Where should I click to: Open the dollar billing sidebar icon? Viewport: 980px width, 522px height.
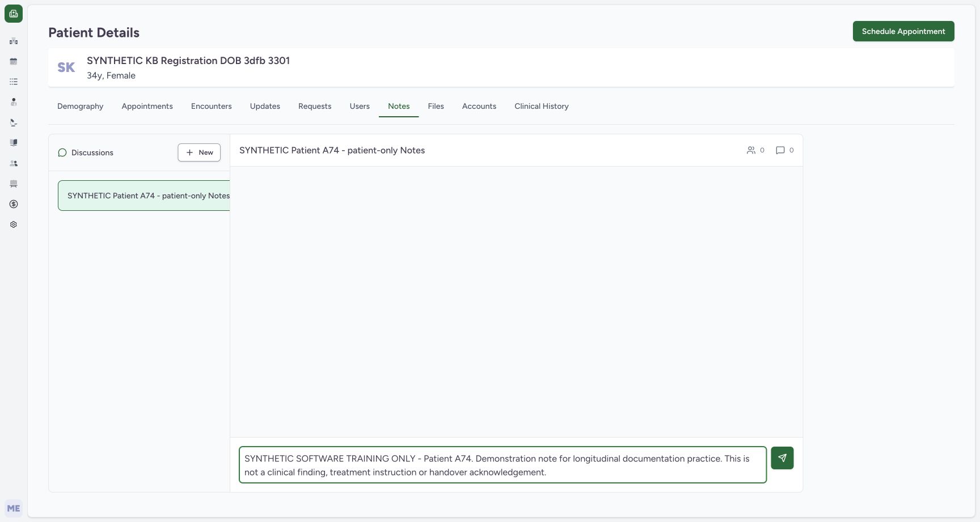coord(14,204)
